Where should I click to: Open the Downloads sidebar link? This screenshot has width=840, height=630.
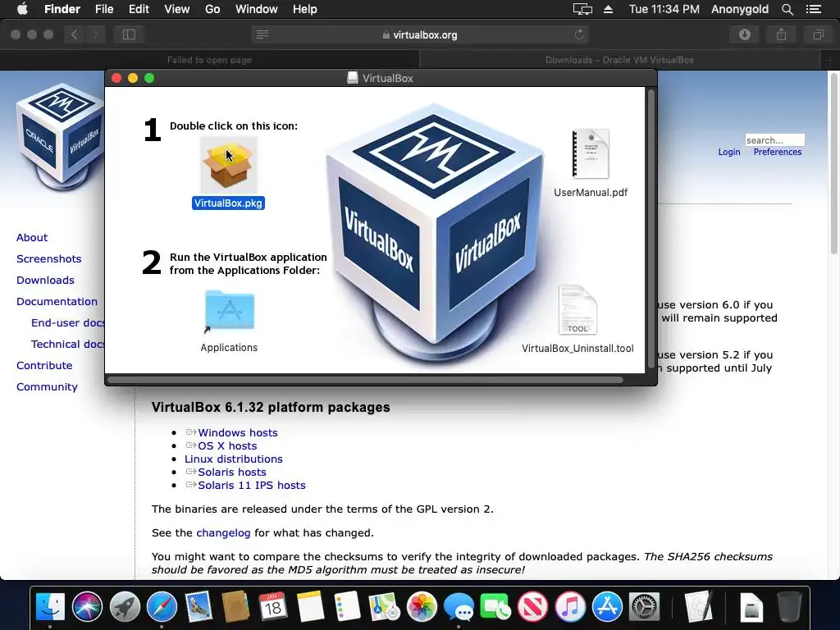[46, 281]
